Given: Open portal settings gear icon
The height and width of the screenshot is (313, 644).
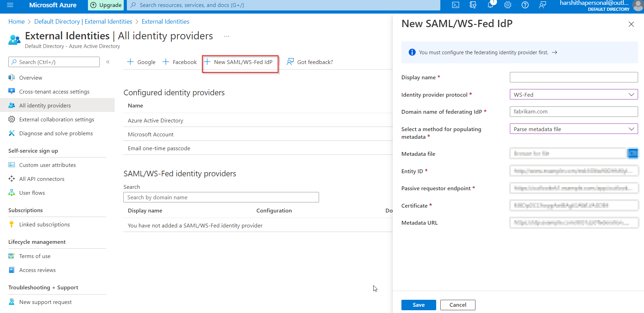Looking at the screenshot, I should [508, 5].
